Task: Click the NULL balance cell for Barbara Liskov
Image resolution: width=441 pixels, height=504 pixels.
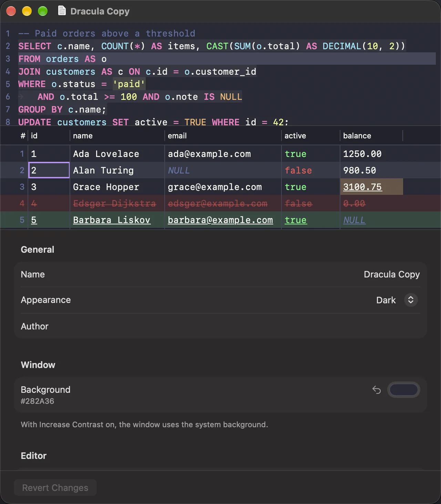Action: coord(371,220)
